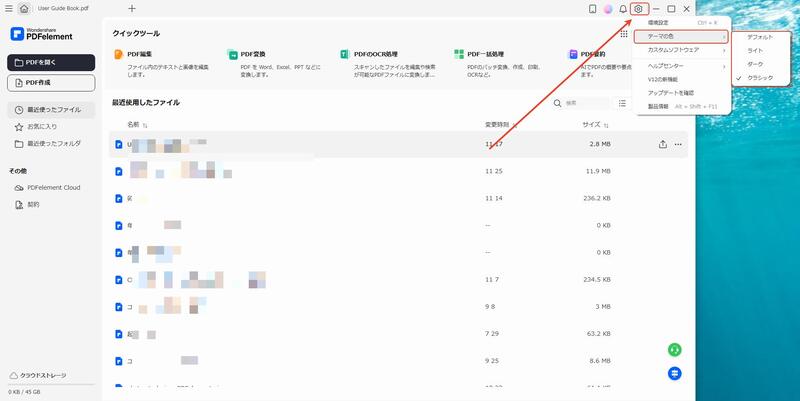Click the home icon in the tab bar
The image size is (800, 401).
[x=23, y=9]
